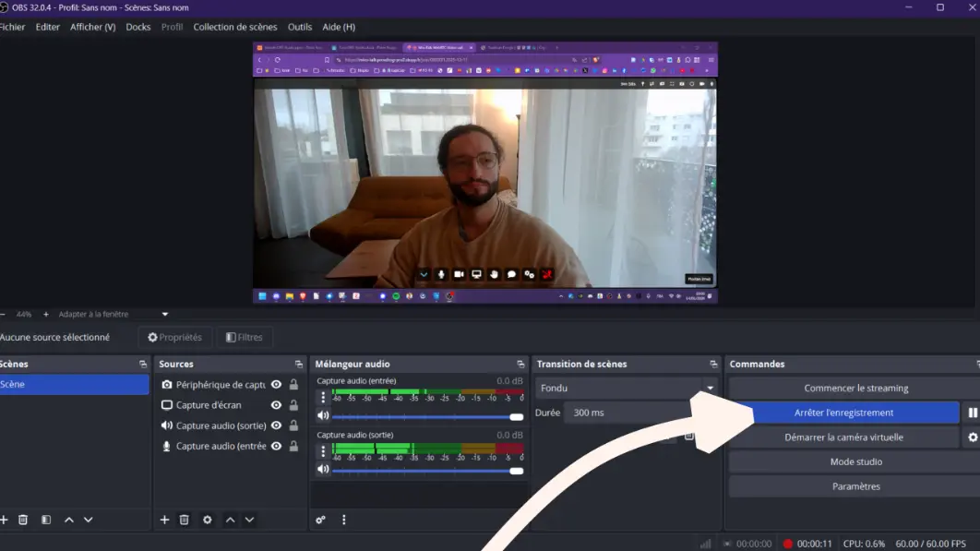Lock the Capture audio (sortie) source

[x=293, y=425]
